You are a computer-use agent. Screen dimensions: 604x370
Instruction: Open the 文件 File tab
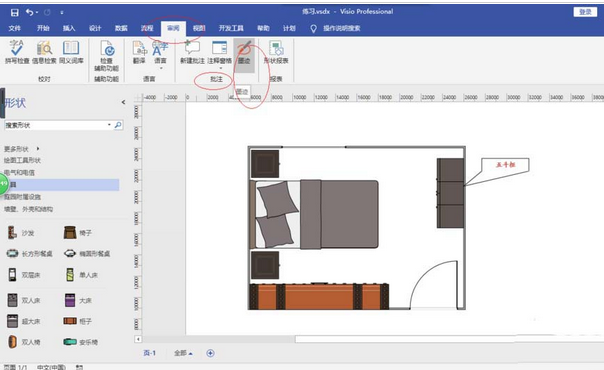click(x=15, y=28)
